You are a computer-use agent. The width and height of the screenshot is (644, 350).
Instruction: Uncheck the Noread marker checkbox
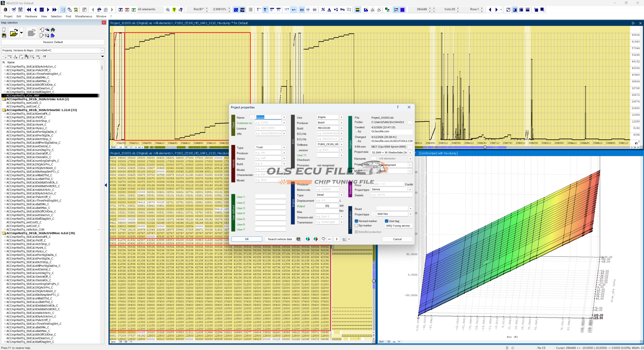[356, 221]
